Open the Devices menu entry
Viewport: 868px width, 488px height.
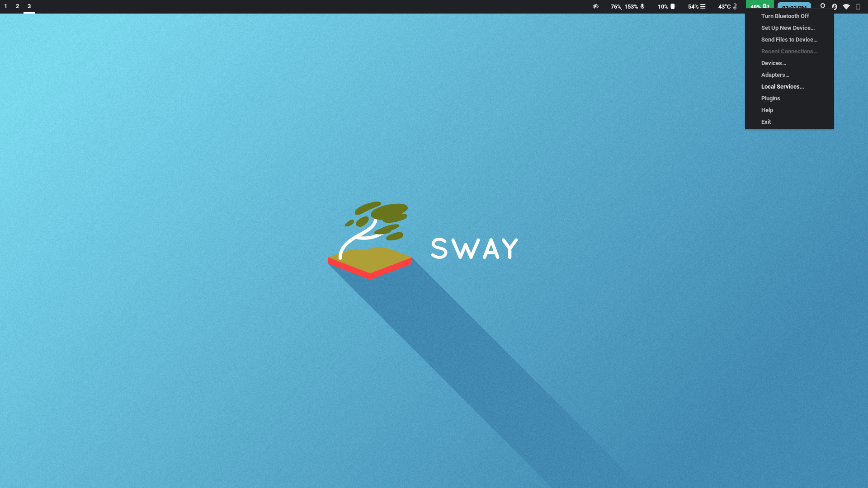pos(774,63)
